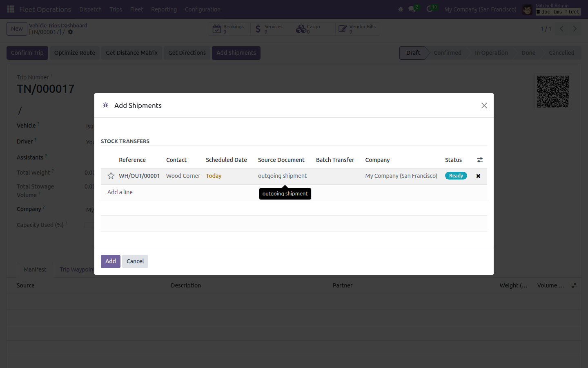Sort by the Batch Transfer column header
This screenshot has width=588, height=368.
pos(335,160)
